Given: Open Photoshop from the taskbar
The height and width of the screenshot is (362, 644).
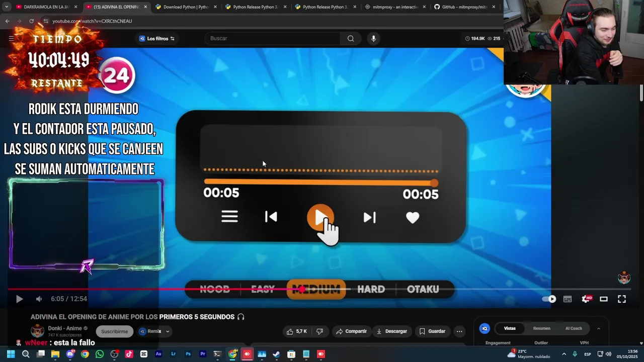Looking at the screenshot, I should coord(188,354).
